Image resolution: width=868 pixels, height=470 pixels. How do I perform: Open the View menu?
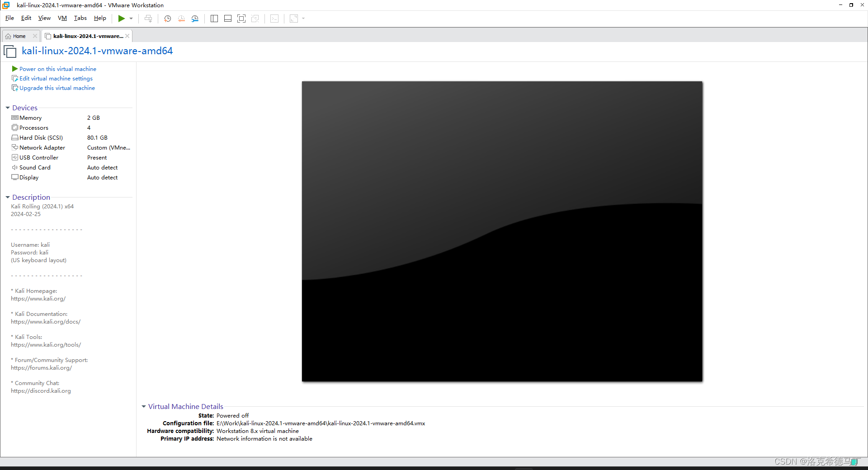tap(44, 18)
